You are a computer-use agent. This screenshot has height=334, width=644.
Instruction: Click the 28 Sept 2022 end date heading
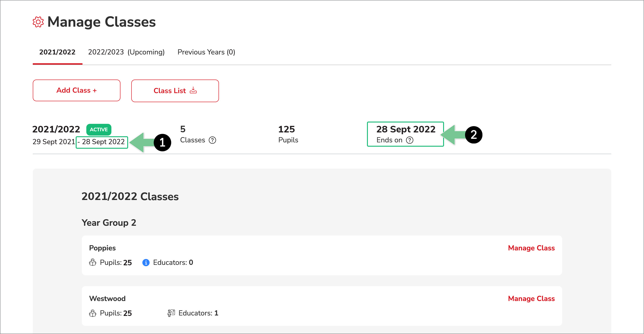tap(406, 129)
